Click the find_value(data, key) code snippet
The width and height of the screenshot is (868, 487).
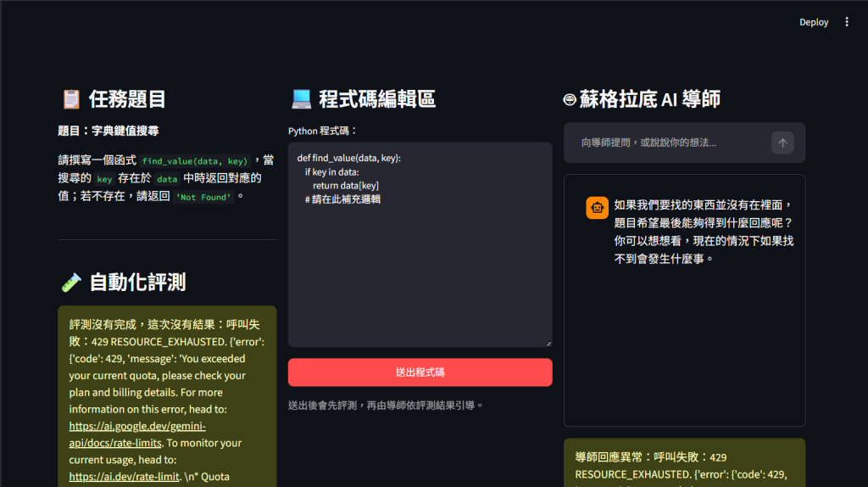pyautogui.click(x=195, y=161)
